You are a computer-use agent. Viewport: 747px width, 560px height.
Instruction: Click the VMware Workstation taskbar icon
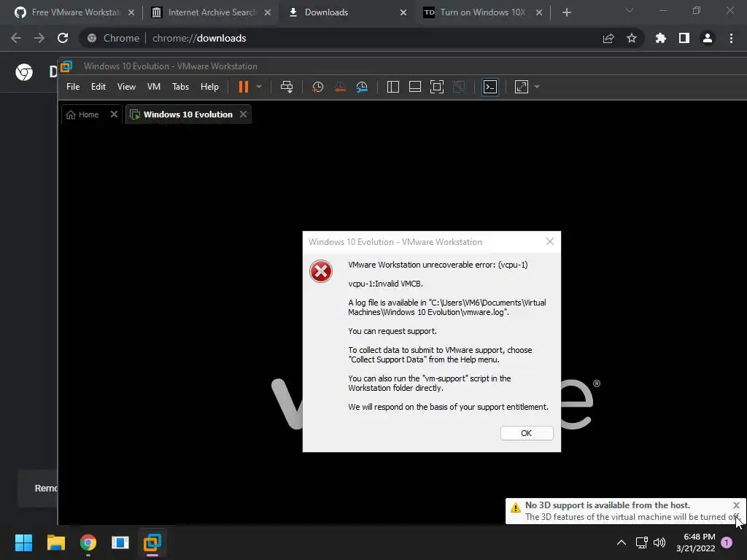(152, 542)
